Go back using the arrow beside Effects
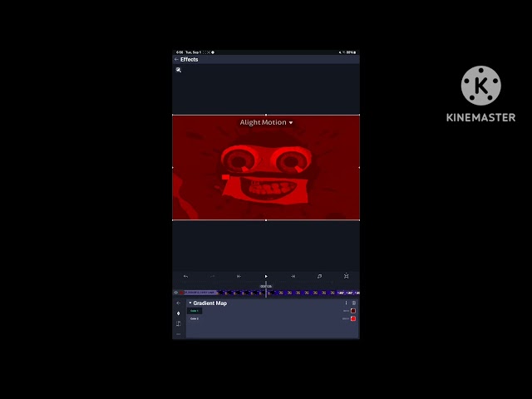Screen dimensions: 532x399 click(176, 59)
